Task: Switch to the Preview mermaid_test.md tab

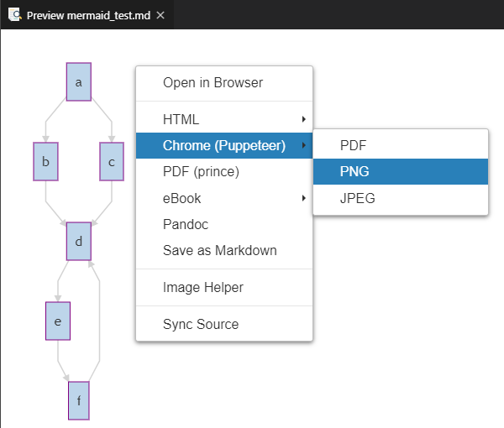Action: click(88, 15)
